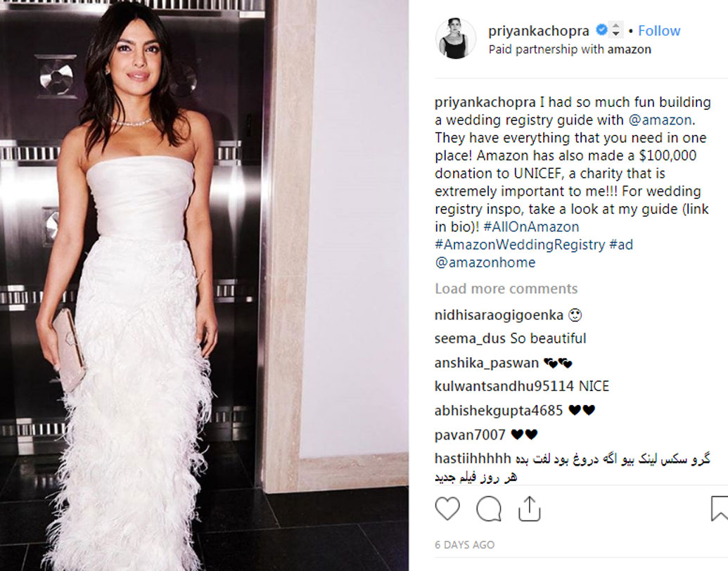Open commenter seema_dus profile

tap(470, 338)
